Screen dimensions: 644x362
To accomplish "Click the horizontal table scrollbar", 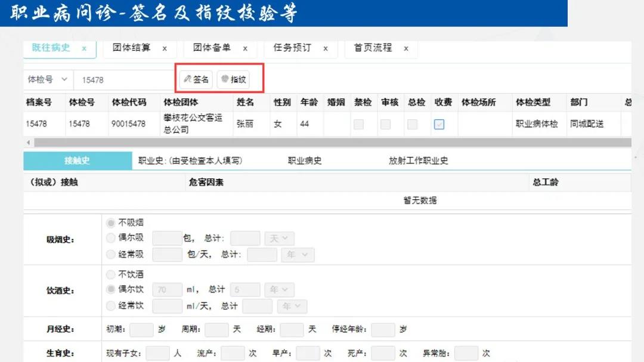I will 333,143.
